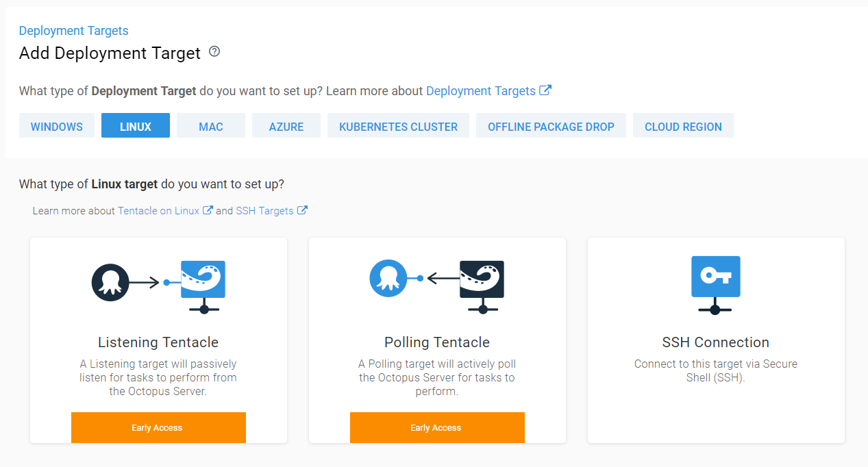Select the Windows target type
Viewport: 868px width, 467px height.
57,126
